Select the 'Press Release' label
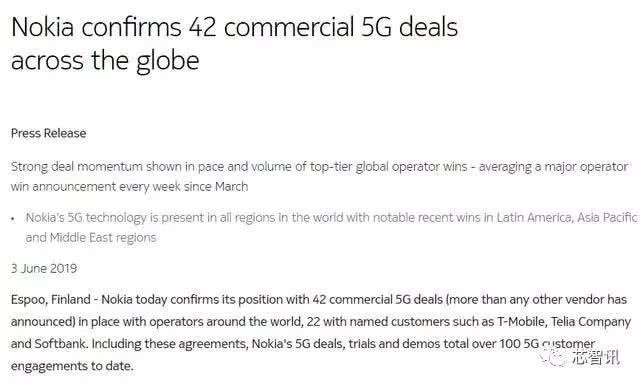Viewport: 640px width, 385px height. (x=48, y=134)
